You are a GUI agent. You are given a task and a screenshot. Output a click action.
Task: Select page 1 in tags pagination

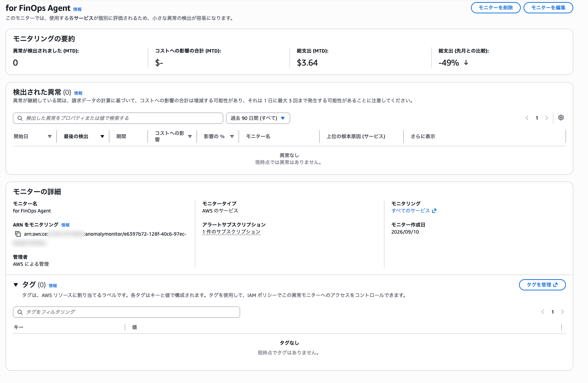[x=553, y=312]
